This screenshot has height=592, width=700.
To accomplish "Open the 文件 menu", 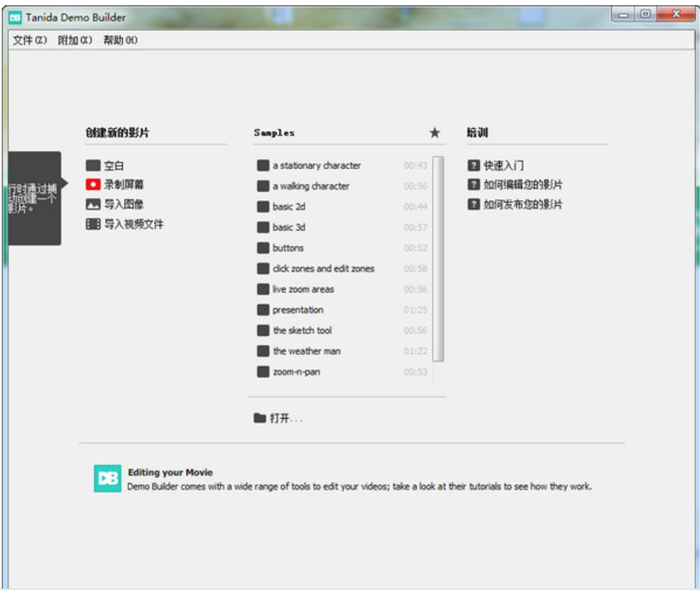I will tap(29, 41).
